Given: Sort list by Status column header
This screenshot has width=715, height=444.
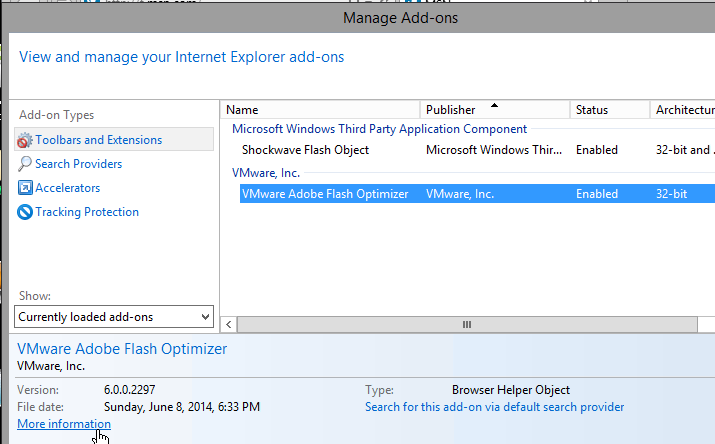Looking at the screenshot, I should [610, 110].
